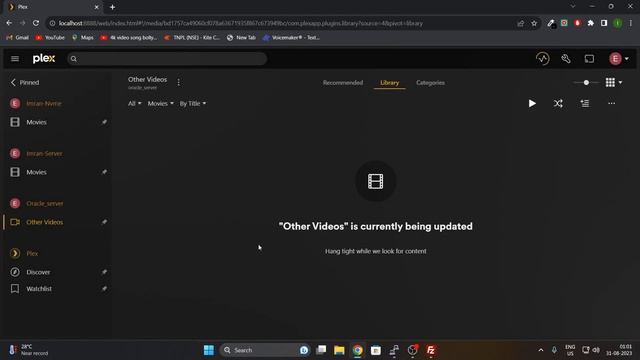Select Imran-Nvme server in sidebar
The height and width of the screenshot is (360, 640).
tap(44, 104)
